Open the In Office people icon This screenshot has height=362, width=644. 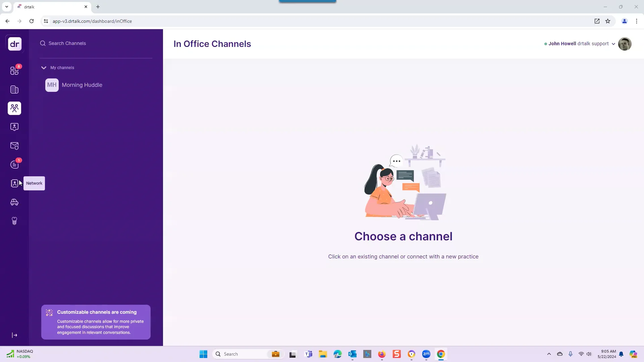[14, 108]
